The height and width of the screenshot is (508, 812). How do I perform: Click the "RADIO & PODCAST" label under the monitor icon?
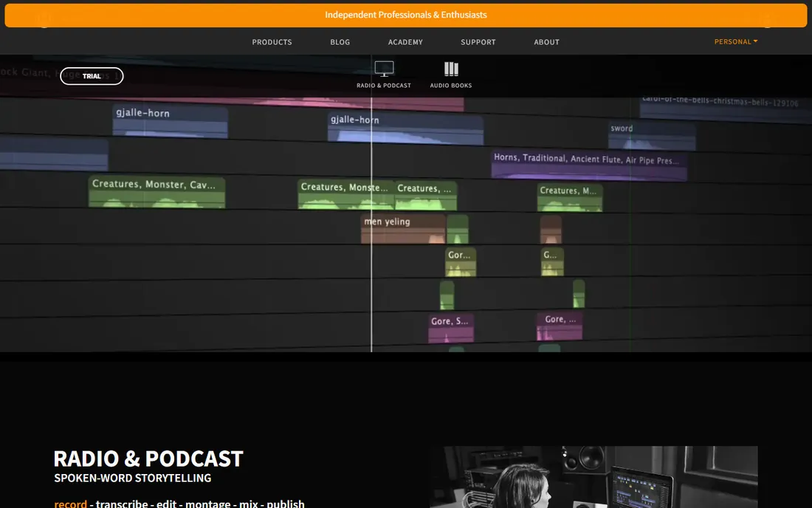384,86
